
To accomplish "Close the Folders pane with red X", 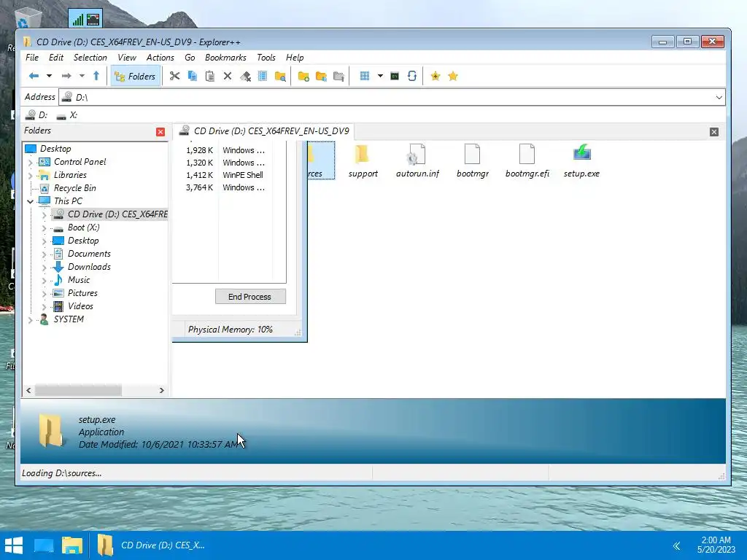I will click(x=160, y=132).
